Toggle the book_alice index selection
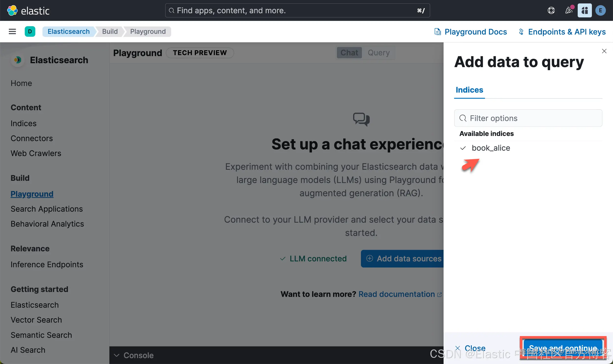This screenshot has height=364, width=613. point(490,148)
